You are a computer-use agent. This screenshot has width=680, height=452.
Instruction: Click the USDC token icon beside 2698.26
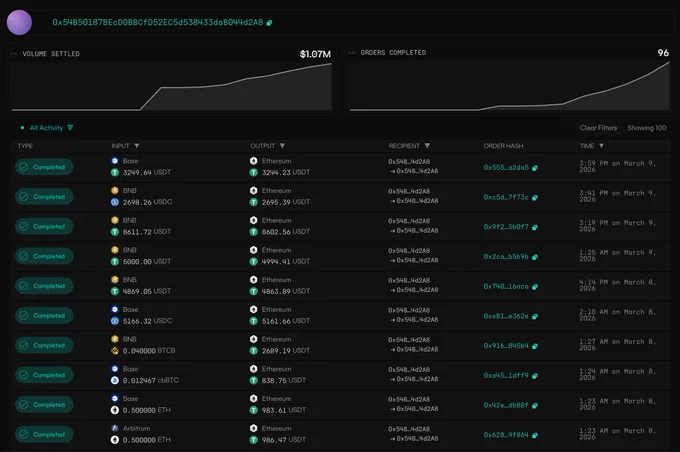[115, 202]
